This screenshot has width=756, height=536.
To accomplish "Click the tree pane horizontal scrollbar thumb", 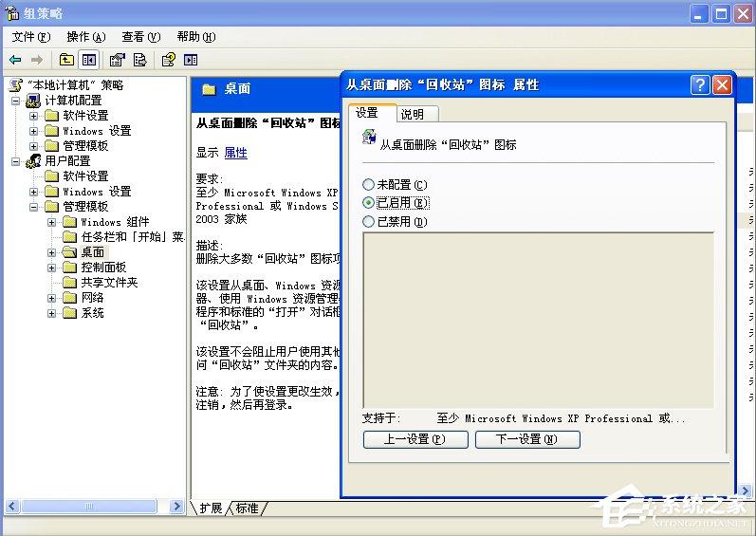I will click(x=89, y=506).
